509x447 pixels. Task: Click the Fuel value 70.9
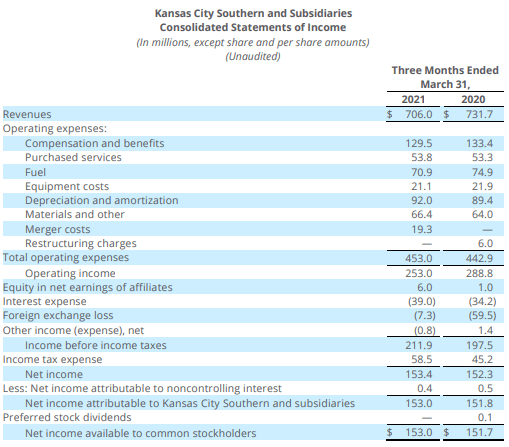coord(421,172)
